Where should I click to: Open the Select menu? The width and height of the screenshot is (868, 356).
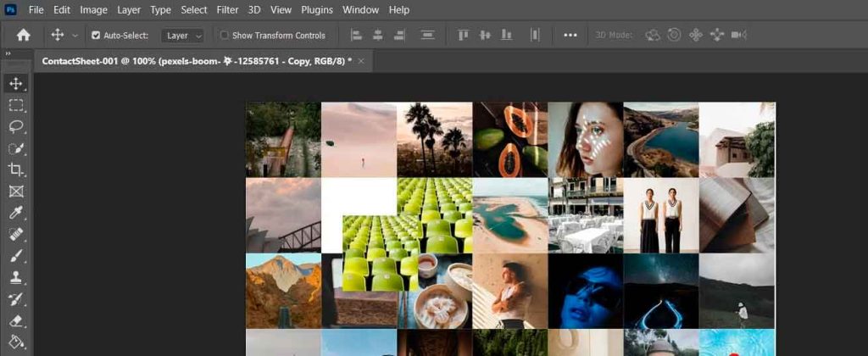194,10
